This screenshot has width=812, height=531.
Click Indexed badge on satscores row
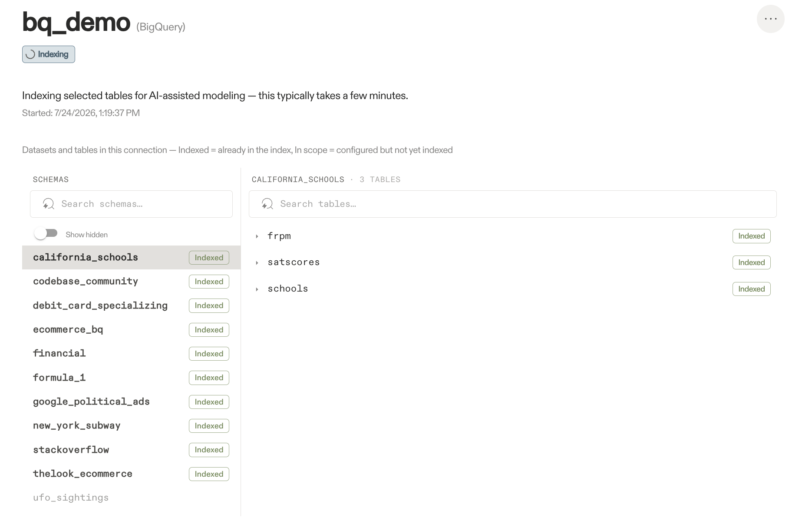click(x=751, y=262)
